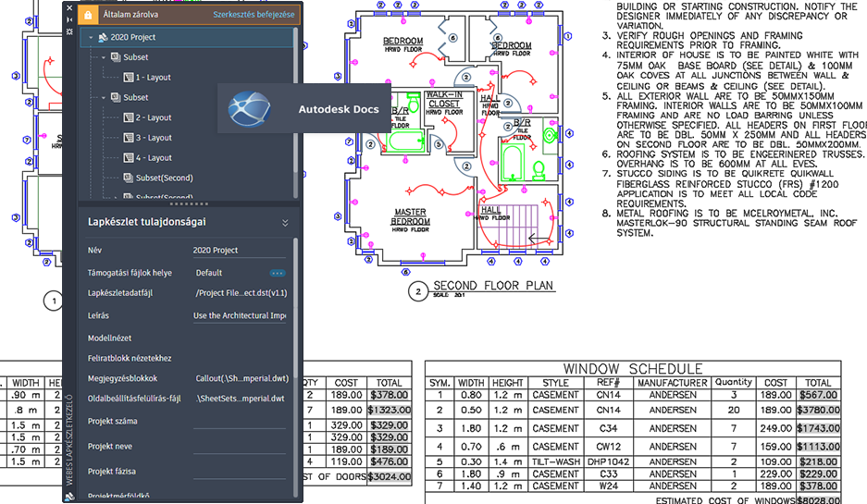The height and width of the screenshot is (504, 867).
Task: Click the auto-hide palette icon
Action: [69, 20]
